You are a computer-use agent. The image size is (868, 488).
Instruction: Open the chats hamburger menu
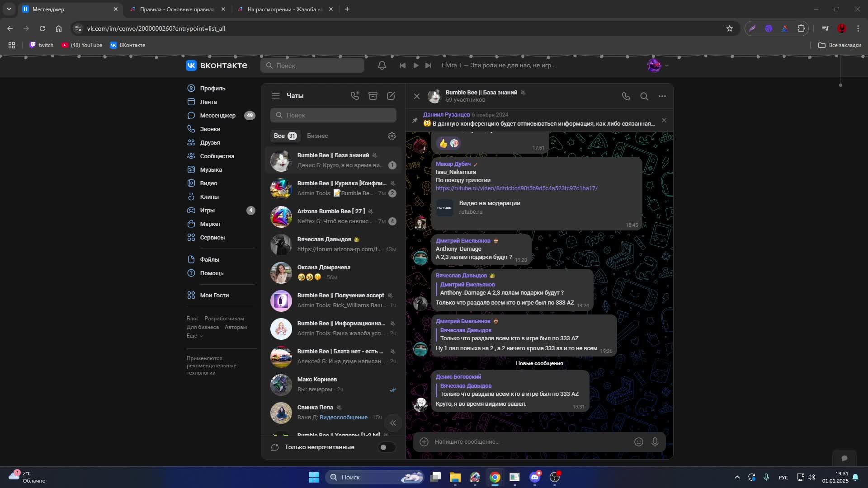(276, 96)
